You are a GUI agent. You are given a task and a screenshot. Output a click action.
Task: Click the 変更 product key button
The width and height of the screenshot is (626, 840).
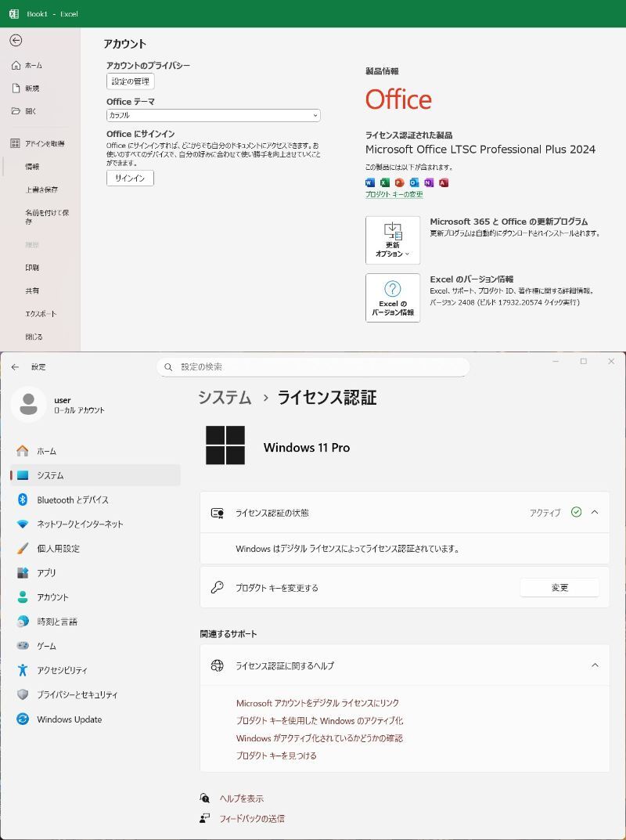[x=559, y=588]
